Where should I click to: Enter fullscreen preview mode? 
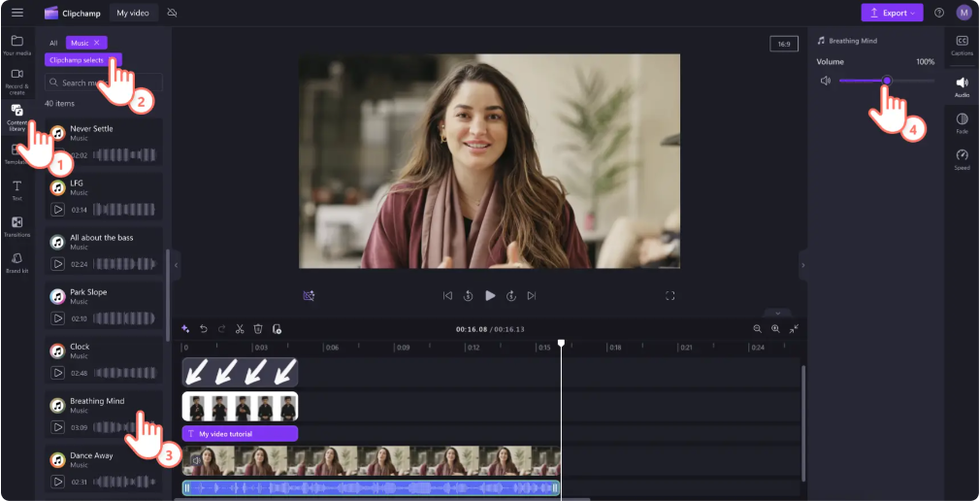click(670, 295)
